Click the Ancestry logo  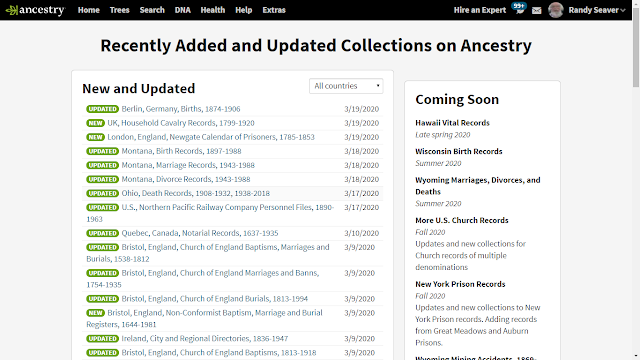(35, 10)
